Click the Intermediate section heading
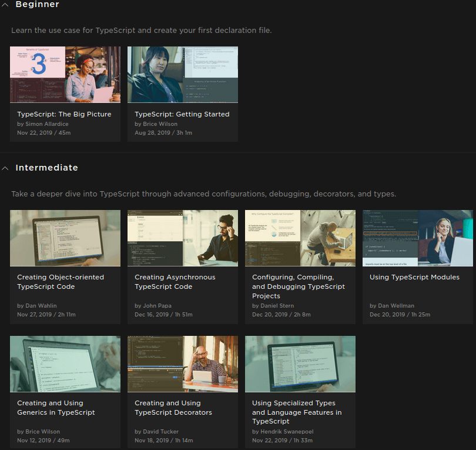Viewport: 476px width, 450px height. (x=47, y=168)
